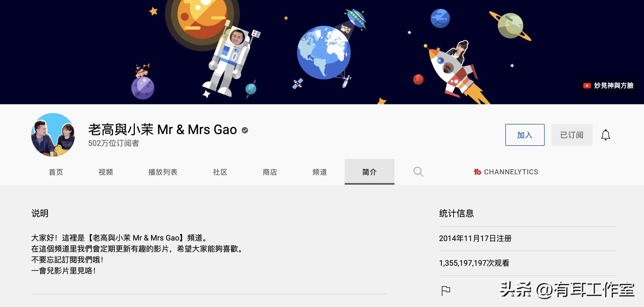Click the Channelytics TubeBuddy logo icon

pos(477,172)
